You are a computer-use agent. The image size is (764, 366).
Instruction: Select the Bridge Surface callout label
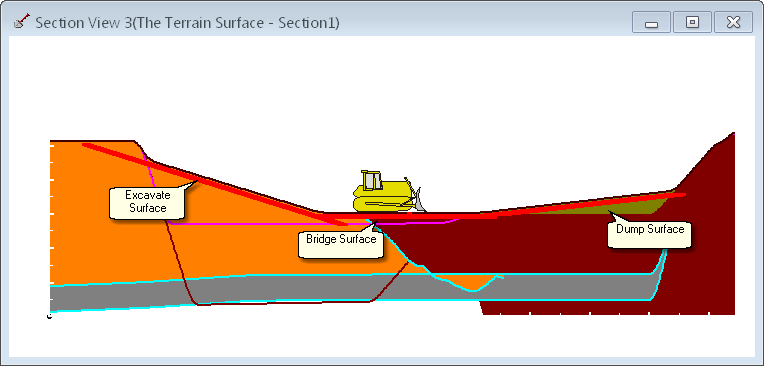(341, 239)
